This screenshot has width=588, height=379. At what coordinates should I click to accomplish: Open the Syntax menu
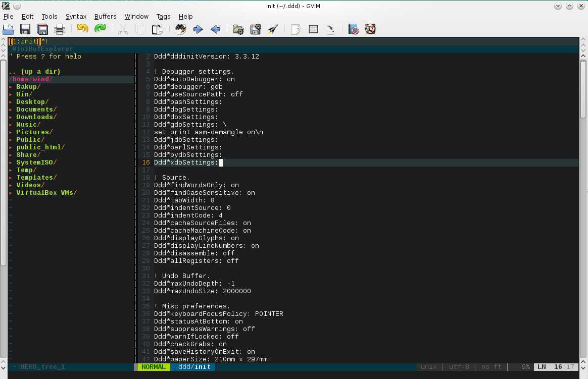[76, 17]
